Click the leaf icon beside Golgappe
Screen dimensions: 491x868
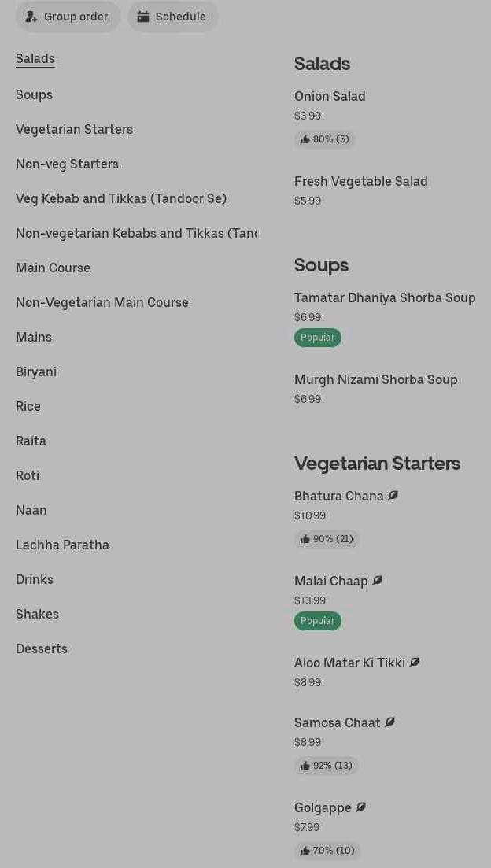click(360, 807)
